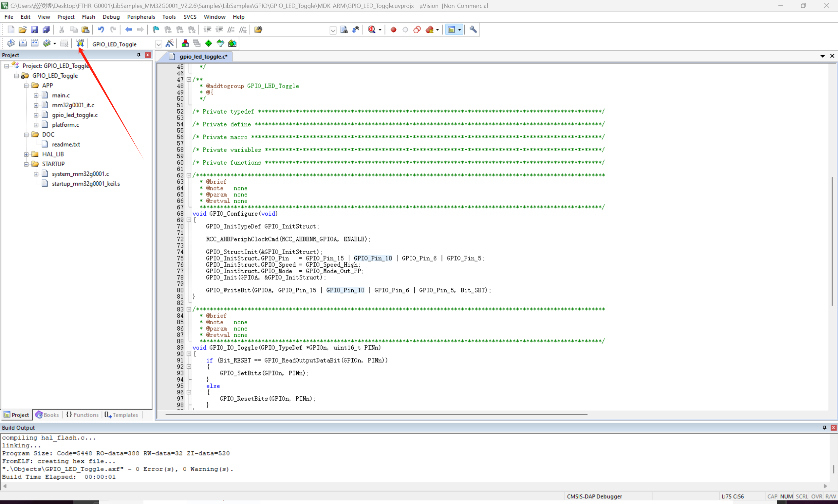Click the Download (LOAD) to flash icon
The image size is (838, 504).
coord(80,43)
